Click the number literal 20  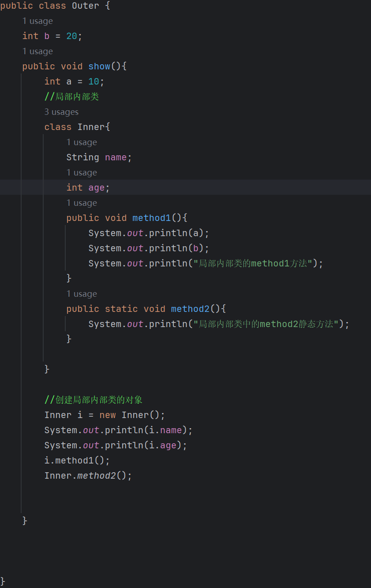click(x=72, y=36)
